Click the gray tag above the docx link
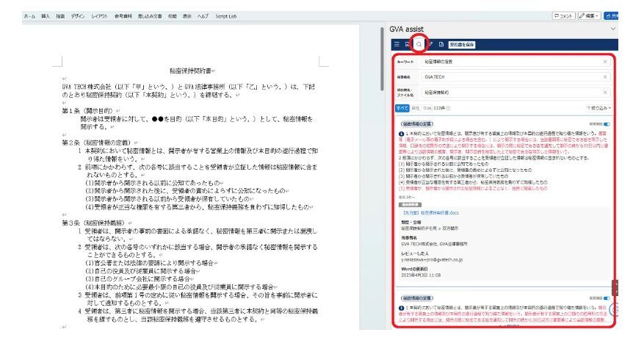 coord(410,205)
